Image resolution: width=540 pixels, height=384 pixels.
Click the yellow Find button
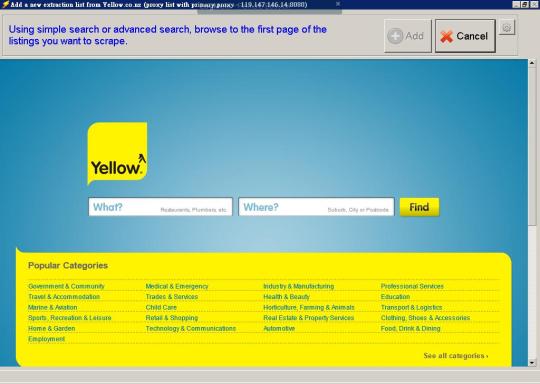point(419,207)
